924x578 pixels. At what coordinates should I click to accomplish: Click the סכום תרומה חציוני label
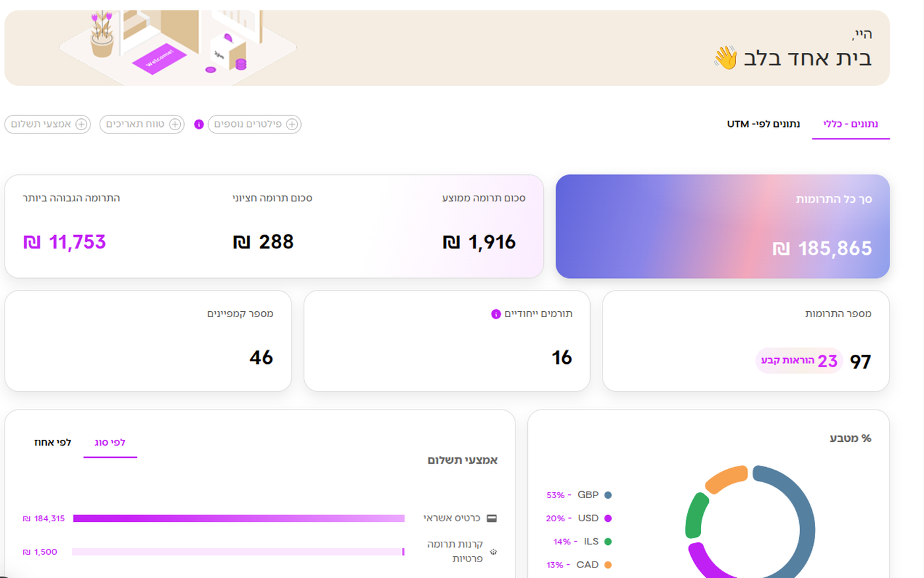tap(273, 198)
